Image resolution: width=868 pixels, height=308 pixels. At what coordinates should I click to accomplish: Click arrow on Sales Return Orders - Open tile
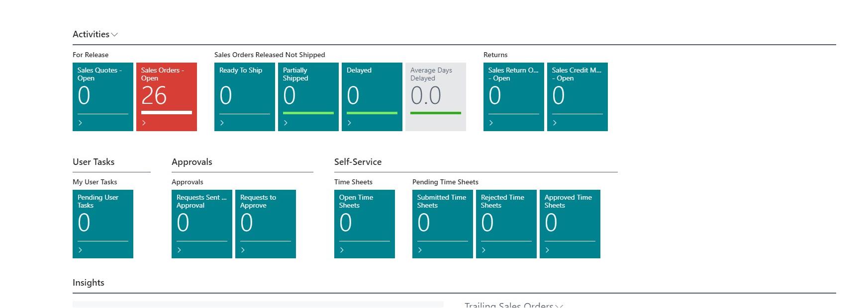(491, 123)
